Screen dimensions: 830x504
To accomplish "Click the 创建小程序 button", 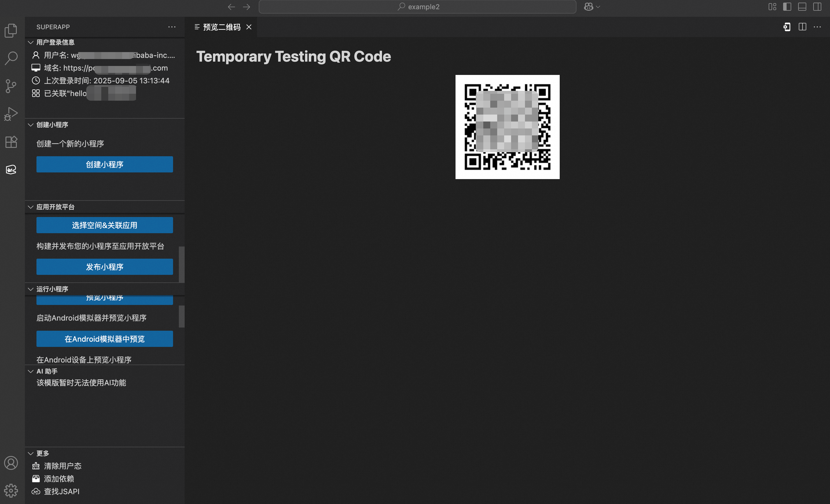I will pos(104,164).
